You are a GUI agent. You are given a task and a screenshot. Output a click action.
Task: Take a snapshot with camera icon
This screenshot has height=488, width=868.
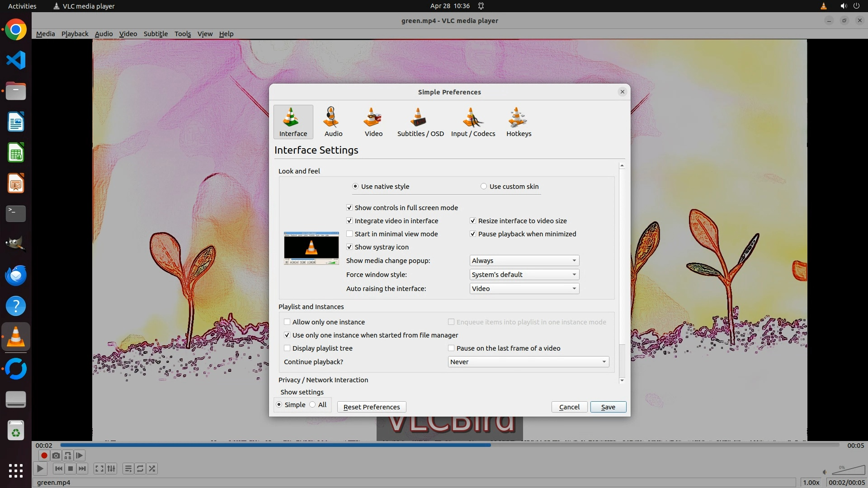point(56,455)
